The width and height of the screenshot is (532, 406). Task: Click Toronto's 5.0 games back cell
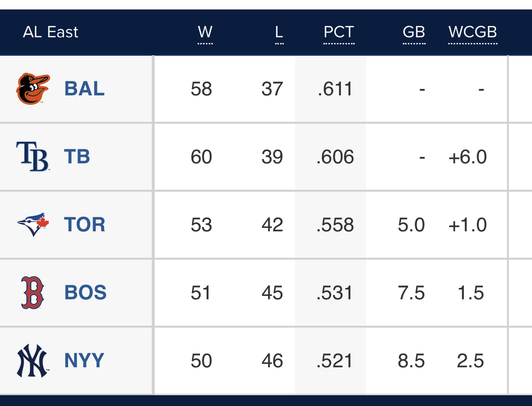411,225
